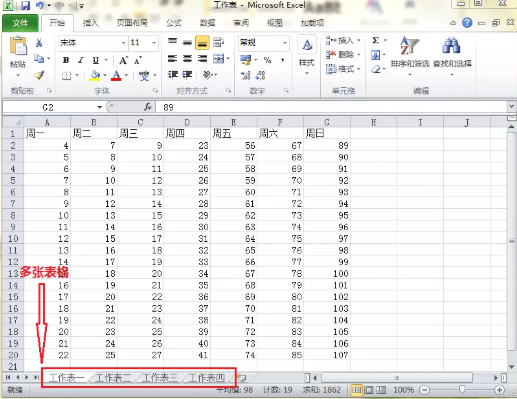Toggle top vertical alignment
The width and height of the screenshot is (517, 399).
(172, 42)
